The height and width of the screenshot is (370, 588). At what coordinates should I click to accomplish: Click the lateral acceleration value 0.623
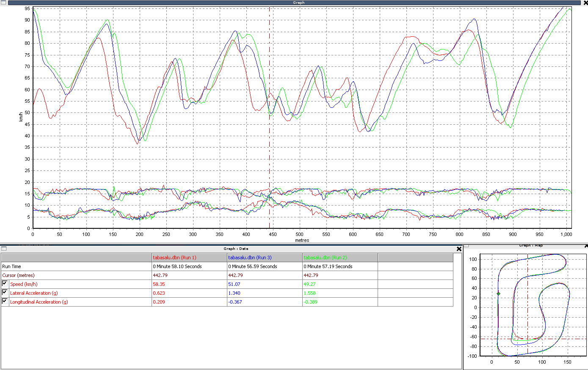[159, 293]
